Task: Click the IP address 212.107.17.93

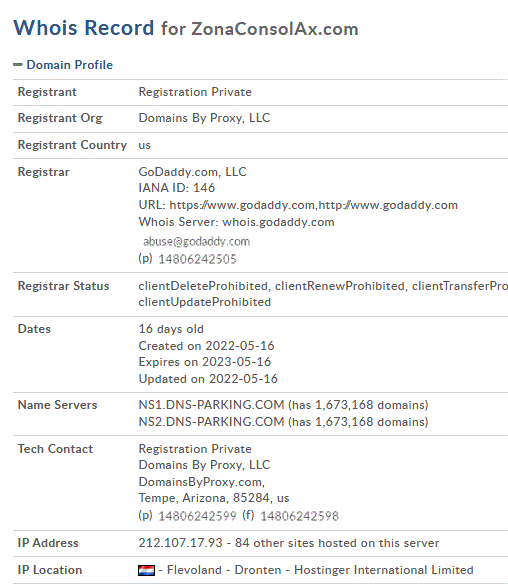Action: 180,543
